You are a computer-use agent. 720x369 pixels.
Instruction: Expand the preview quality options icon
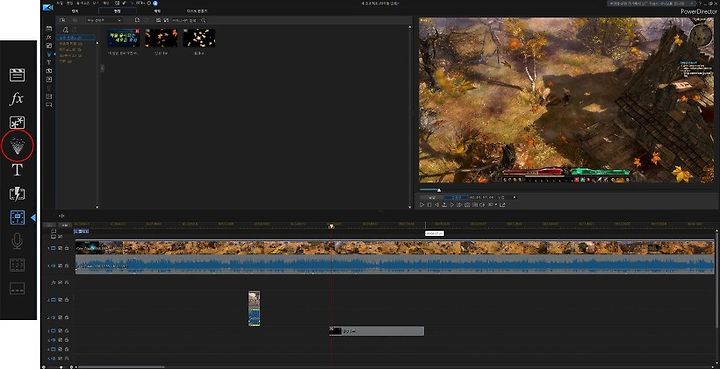pyautogui.click(x=475, y=205)
